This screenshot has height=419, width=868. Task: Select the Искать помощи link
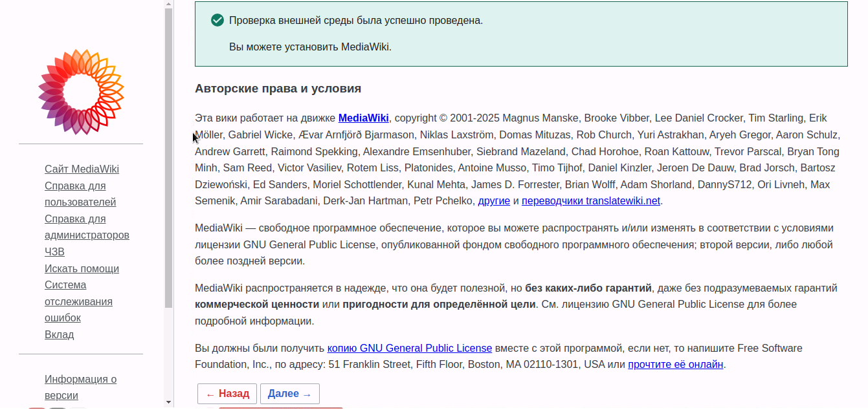tap(82, 269)
